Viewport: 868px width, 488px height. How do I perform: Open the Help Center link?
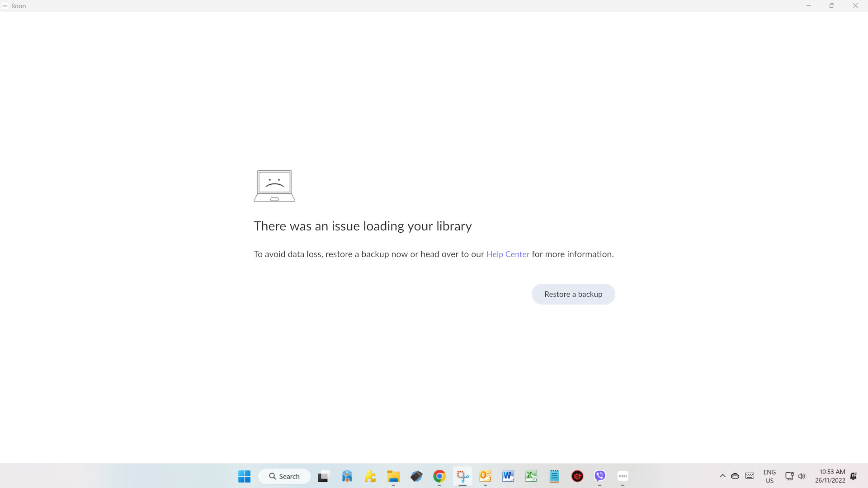508,254
